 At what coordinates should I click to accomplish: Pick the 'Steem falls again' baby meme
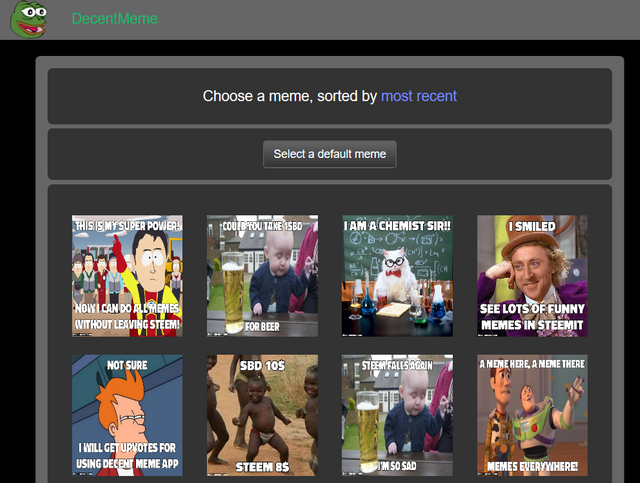click(397, 415)
